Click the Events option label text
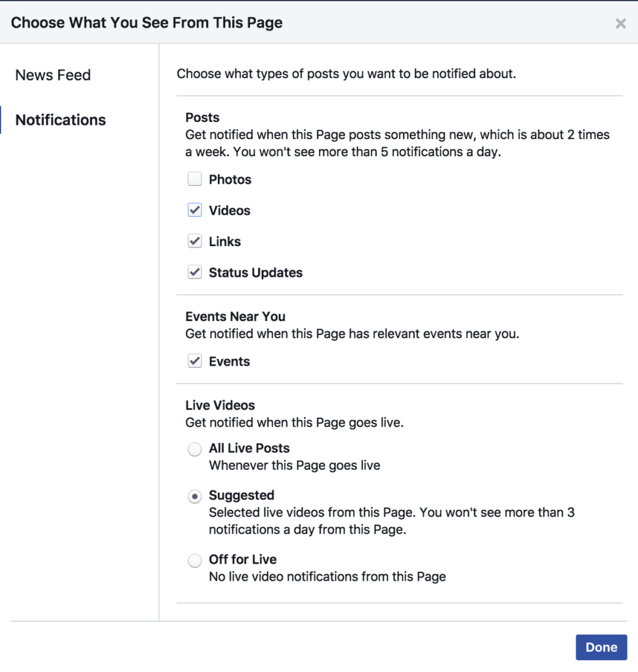 pyautogui.click(x=229, y=361)
